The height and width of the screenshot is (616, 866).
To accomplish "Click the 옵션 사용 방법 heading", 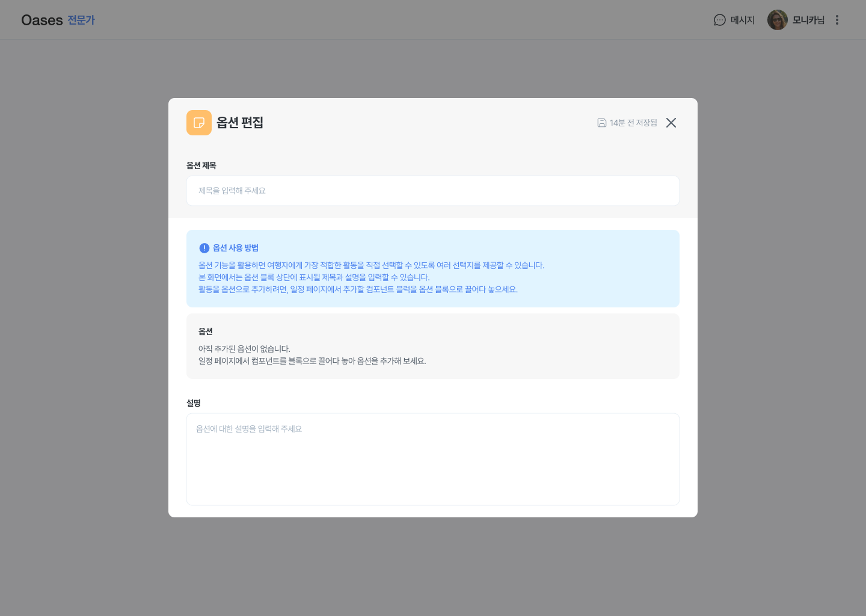I will (x=236, y=248).
